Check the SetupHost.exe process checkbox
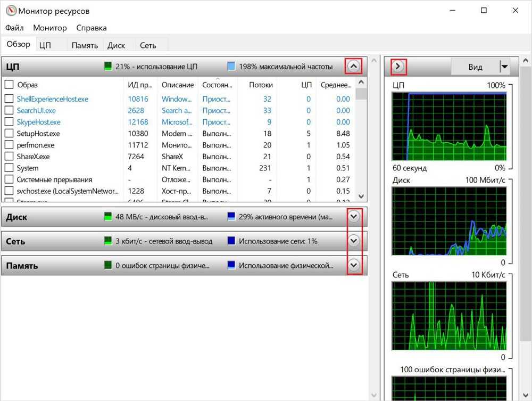The width and height of the screenshot is (532, 401). tap(9, 134)
